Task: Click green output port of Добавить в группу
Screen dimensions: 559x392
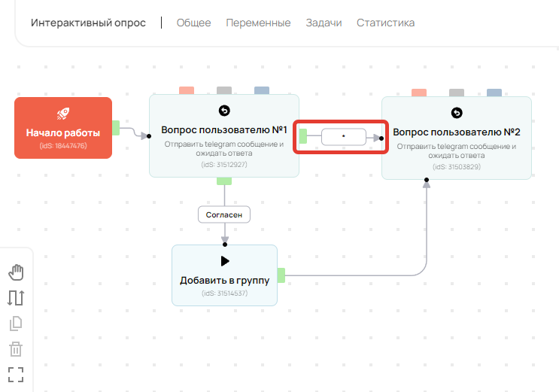Action: click(281, 275)
